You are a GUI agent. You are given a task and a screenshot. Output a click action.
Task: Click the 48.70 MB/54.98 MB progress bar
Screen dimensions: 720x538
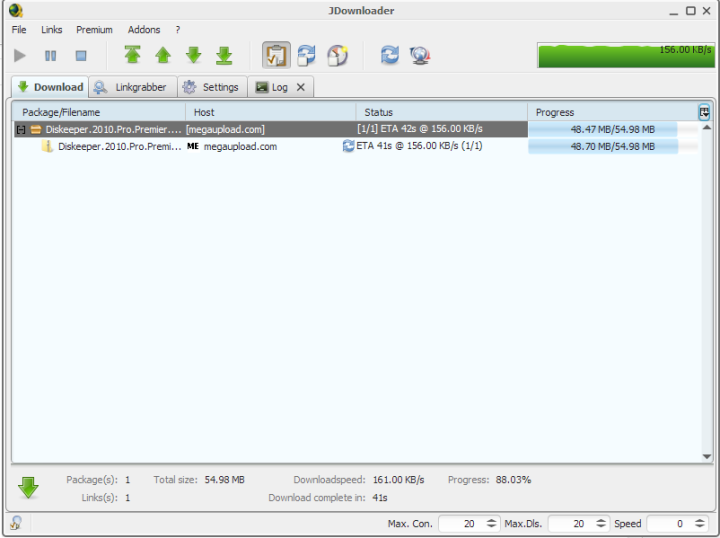[x=613, y=146]
